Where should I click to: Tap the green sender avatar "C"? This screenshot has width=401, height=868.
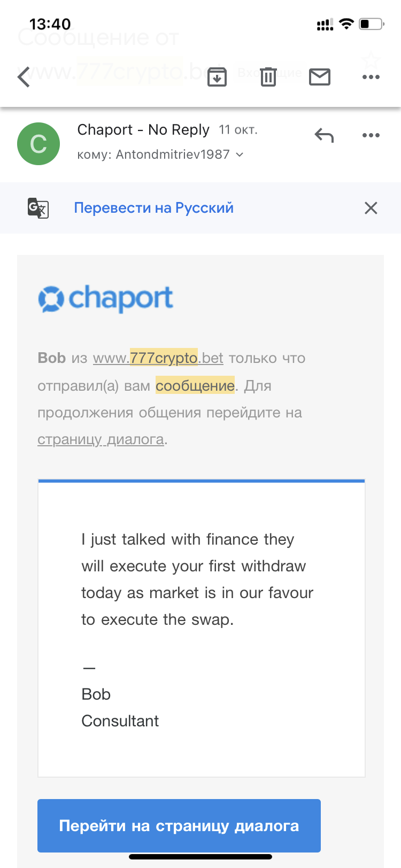point(38,144)
